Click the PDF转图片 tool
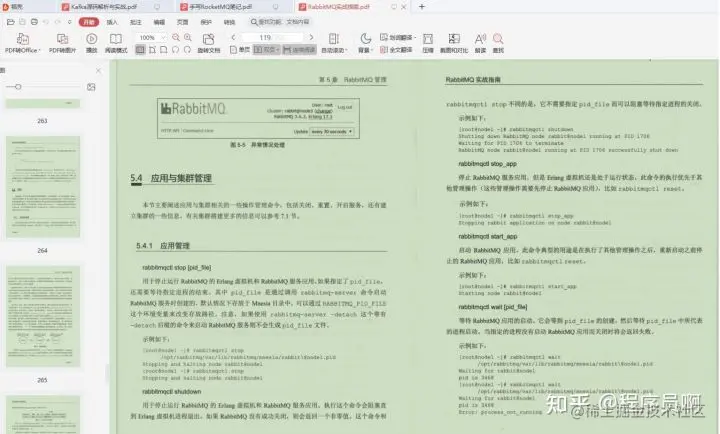 (x=62, y=43)
